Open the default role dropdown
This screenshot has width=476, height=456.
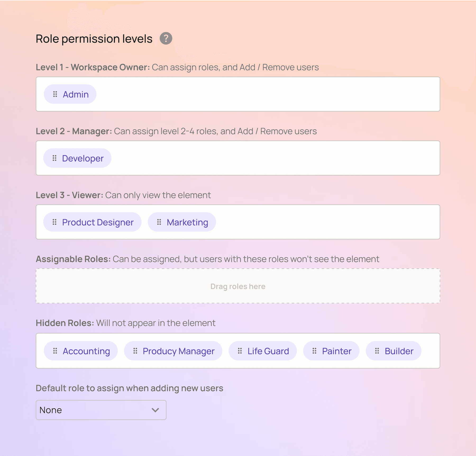click(x=101, y=410)
